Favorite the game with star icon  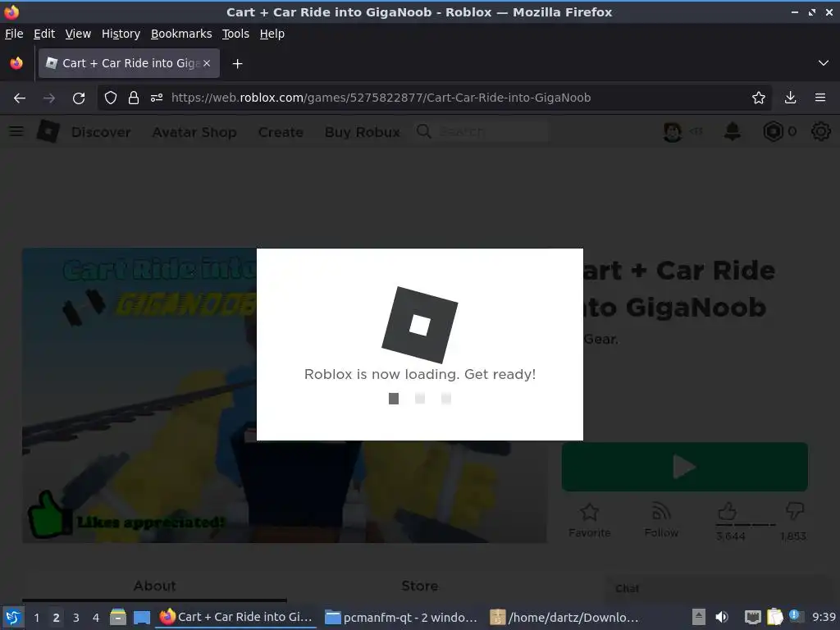pos(589,513)
